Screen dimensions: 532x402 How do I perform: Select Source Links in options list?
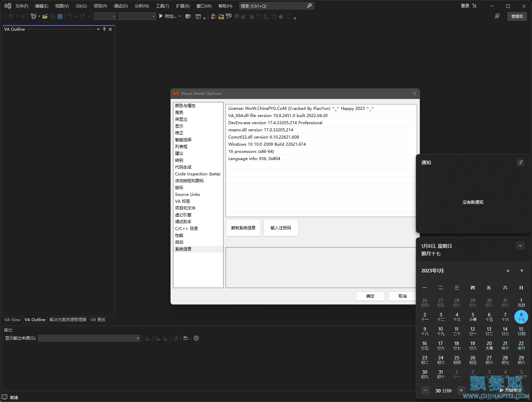click(198, 195)
